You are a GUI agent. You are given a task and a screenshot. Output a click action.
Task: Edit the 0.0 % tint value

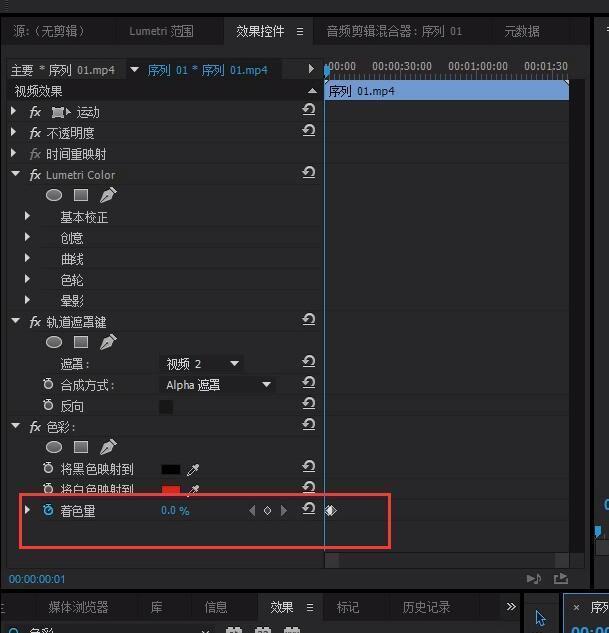[x=175, y=511]
